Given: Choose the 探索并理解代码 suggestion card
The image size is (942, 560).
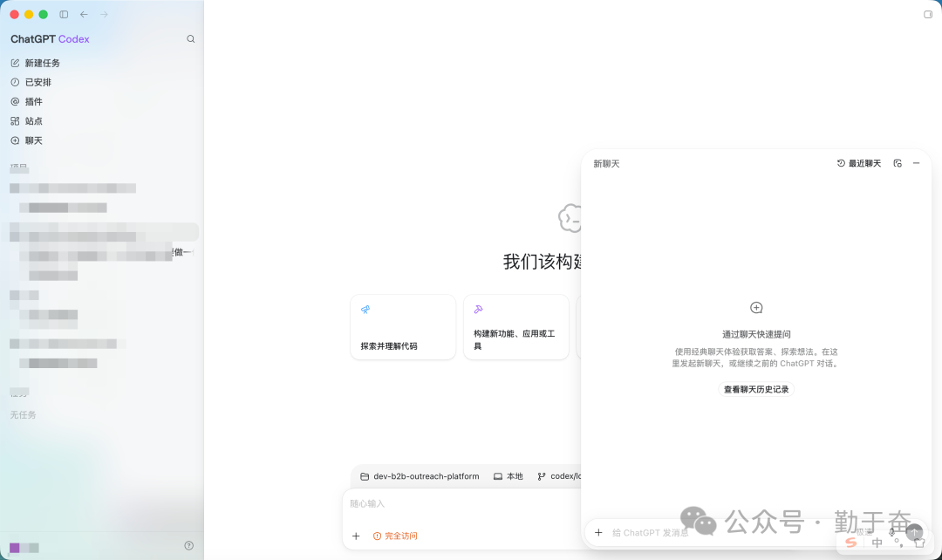Looking at the screenshot, I should coord(403,327).
